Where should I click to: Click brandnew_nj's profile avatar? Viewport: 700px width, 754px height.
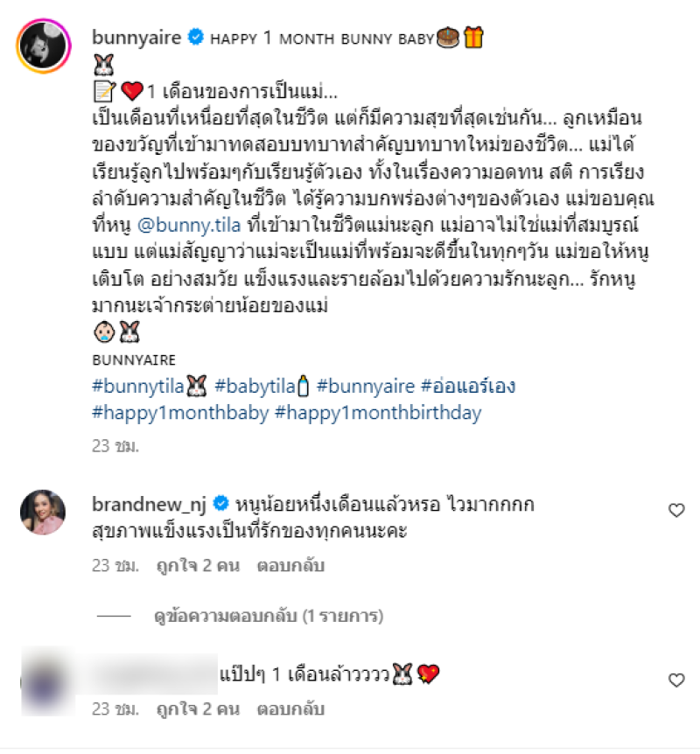[x=43, y=513]
